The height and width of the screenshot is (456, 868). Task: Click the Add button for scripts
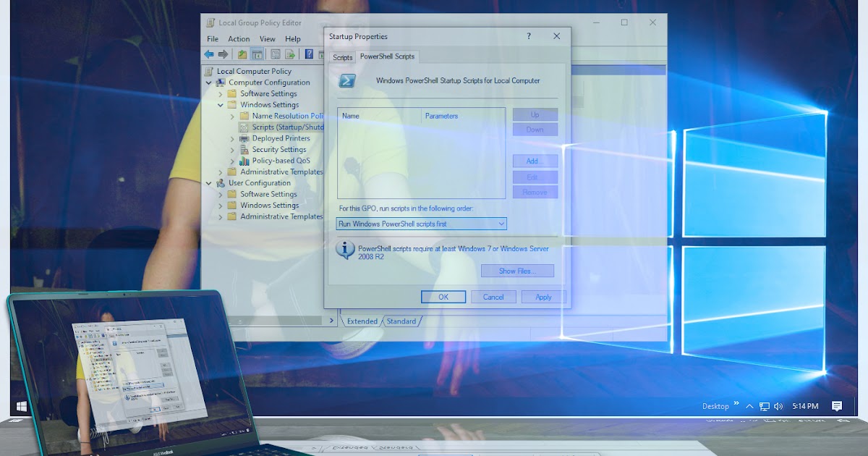point(535,161)
